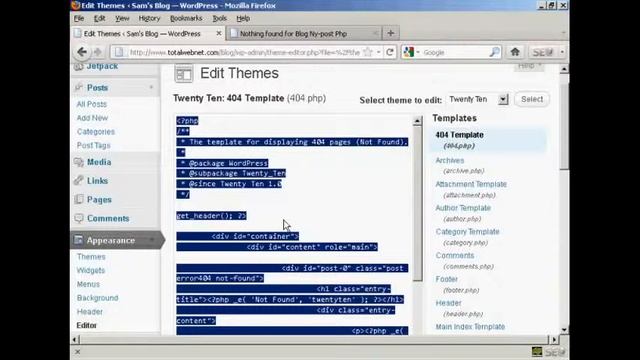
Task: Open Background submenu link
Action: [98, 298]
